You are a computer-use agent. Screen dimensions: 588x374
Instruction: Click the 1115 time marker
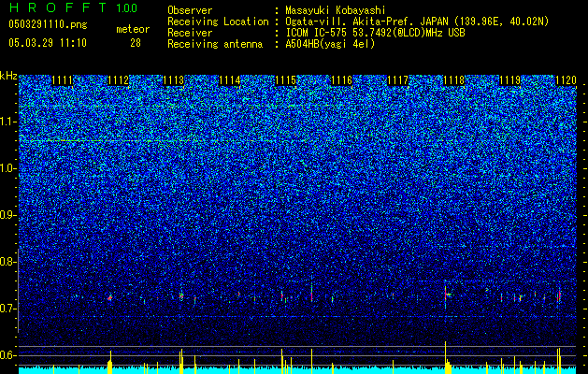click(x=286, y=80)
